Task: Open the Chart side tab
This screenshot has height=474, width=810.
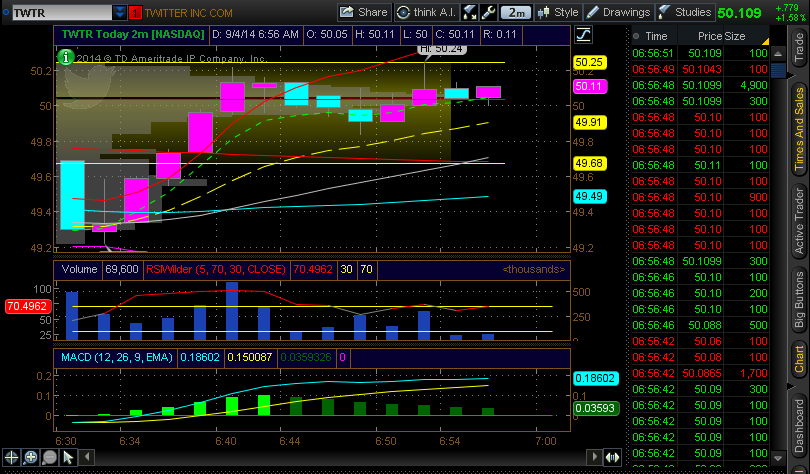Action: pos(799,359)
